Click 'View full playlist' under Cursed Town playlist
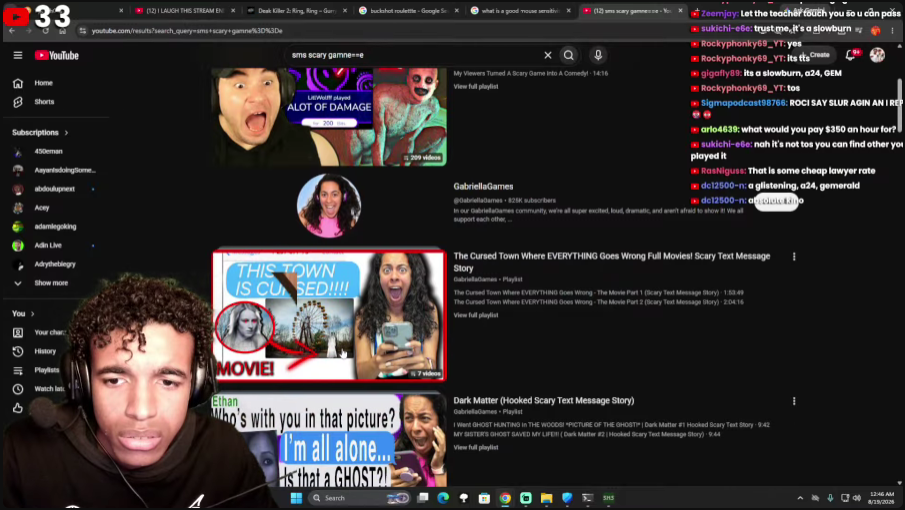The width and height of the screenshot is (905, 510). [x=476, y=316]
